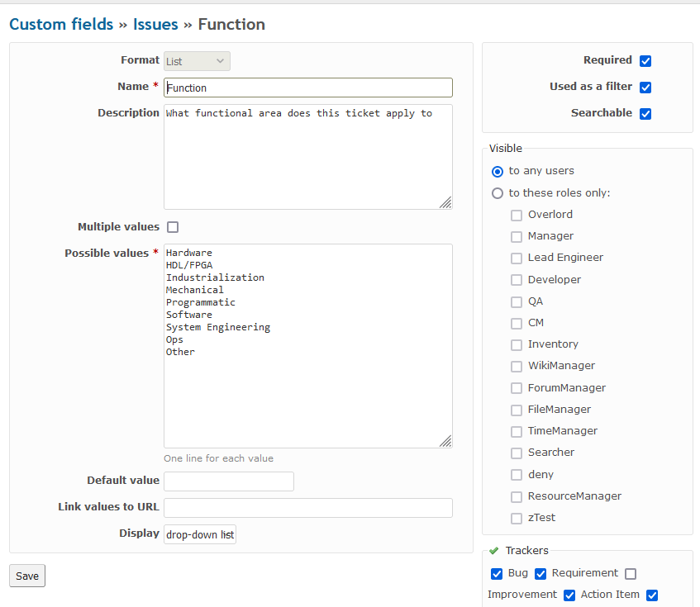Screen dimensions: 700x607
Task: Click the Custom fields breadcrumb link
Action: click(x=61, y=24)
